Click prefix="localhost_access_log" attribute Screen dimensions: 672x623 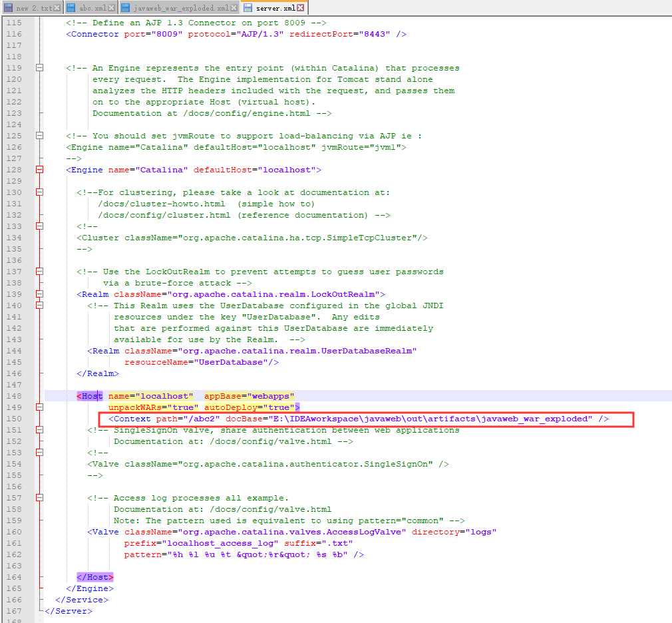coord(202,543)
